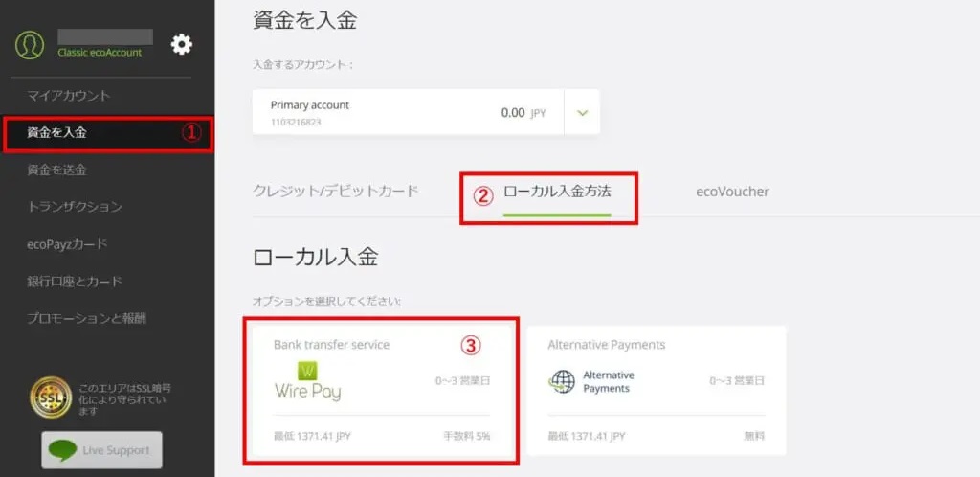
Task: Click the 0.00 JPY balance
Action: click(523, 113)
